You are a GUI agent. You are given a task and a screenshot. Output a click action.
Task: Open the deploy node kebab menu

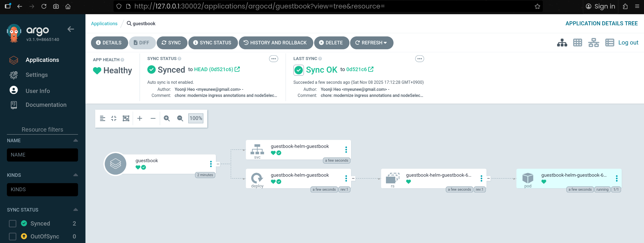coord(346,178)
